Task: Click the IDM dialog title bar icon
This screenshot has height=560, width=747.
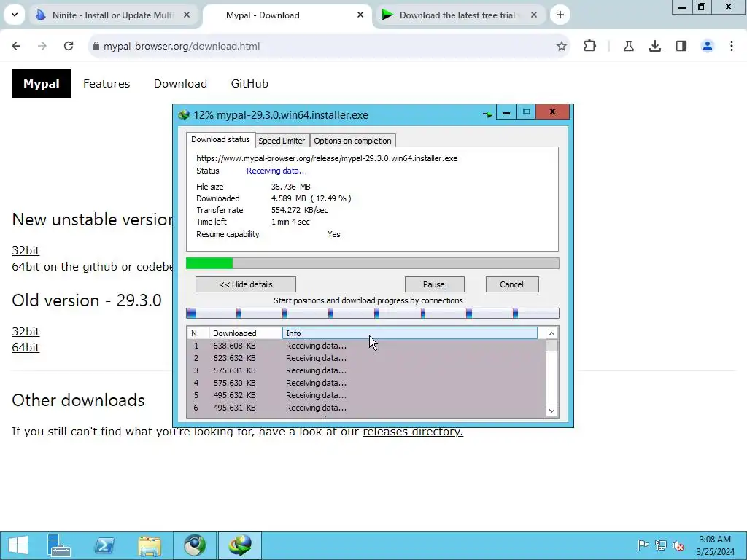Action: pos(184,114)
